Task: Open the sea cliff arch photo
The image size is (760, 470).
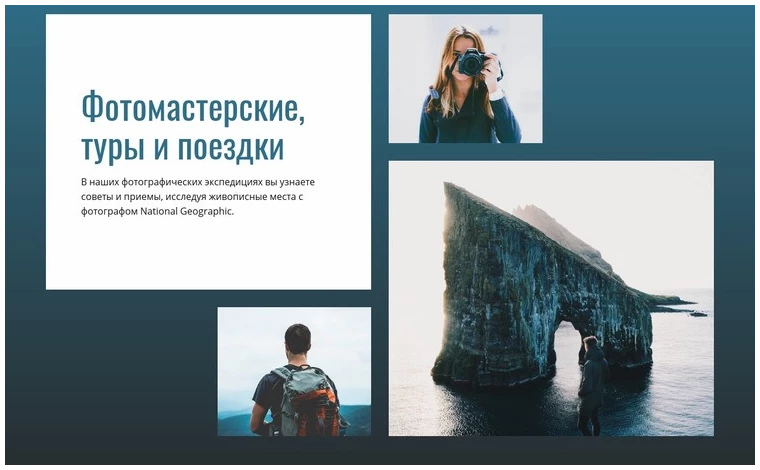Action: pos(551,298)
